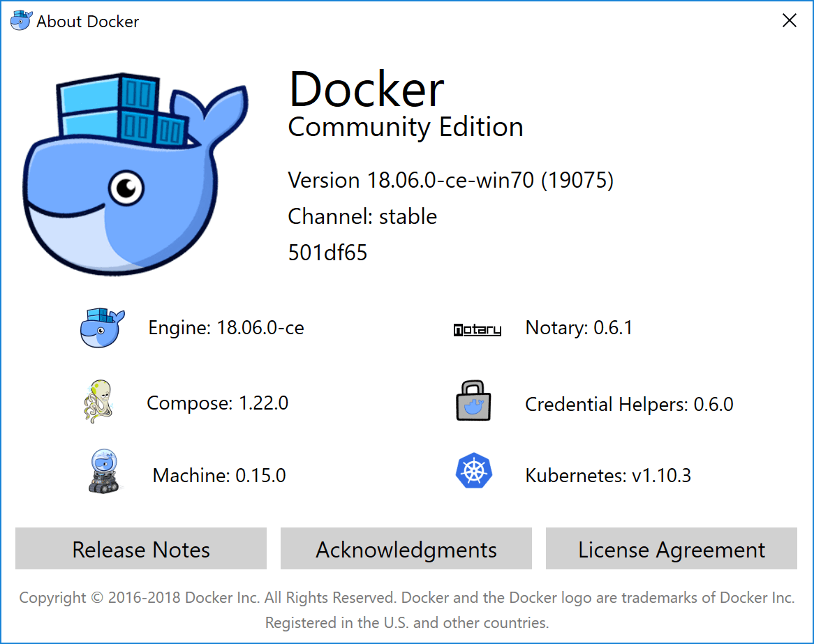The height and width of the screenshot is (644, 814).
Task: Select the commit hash 501df65
Action: pos(327,253)
